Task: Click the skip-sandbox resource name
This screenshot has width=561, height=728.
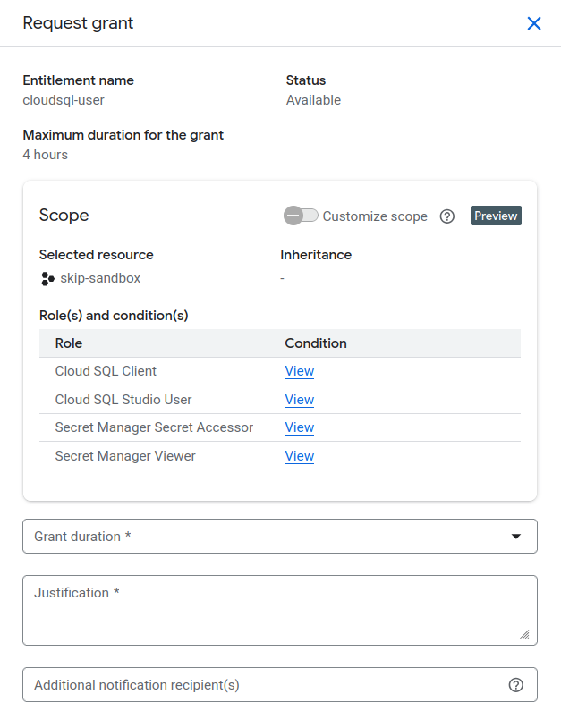Action: tap(100, 278)
